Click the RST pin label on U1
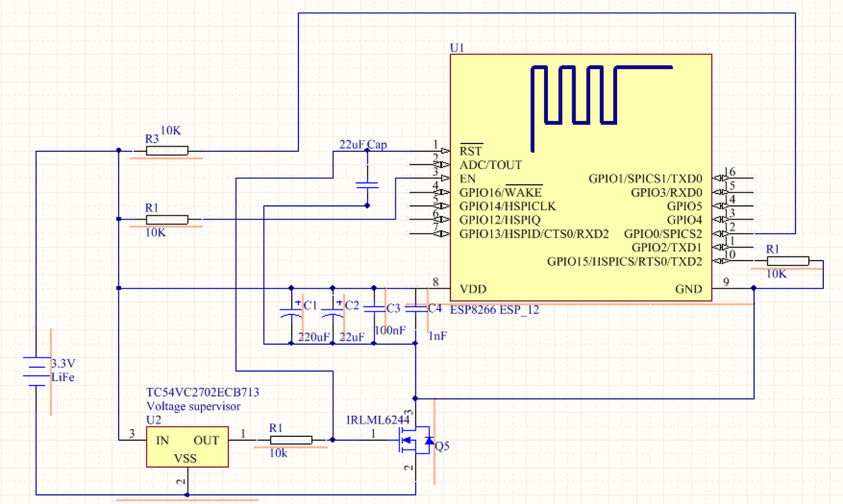 pyautogui.click(x=471, y=151)
